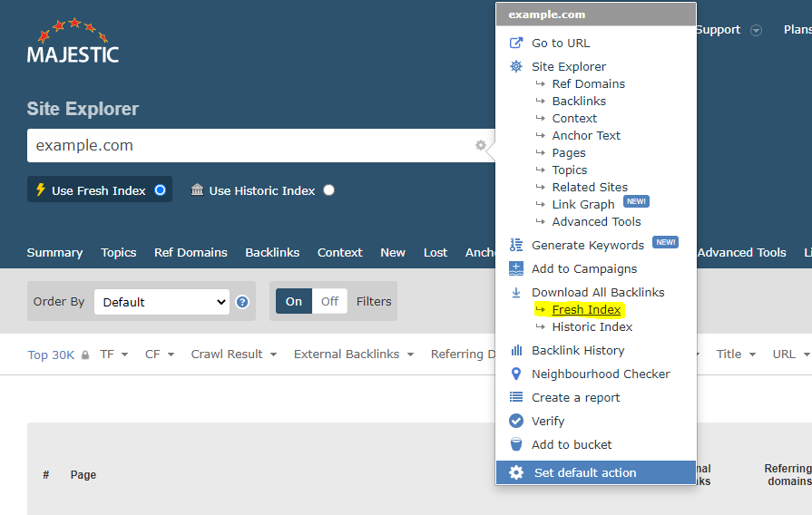Choose Create a report menu item

tap(576, 397)
